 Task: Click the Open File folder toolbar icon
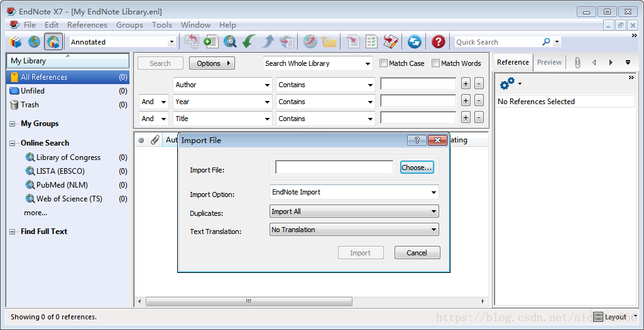[329, 41]
